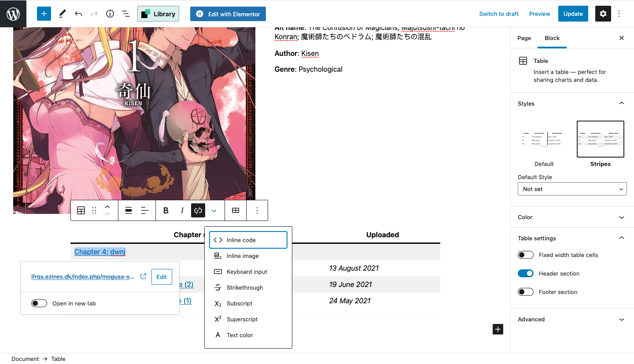Image resolution: width=634 pixels, height=364 pixels.
Task: Open the List View icon
Action: [x=126, y=14]
